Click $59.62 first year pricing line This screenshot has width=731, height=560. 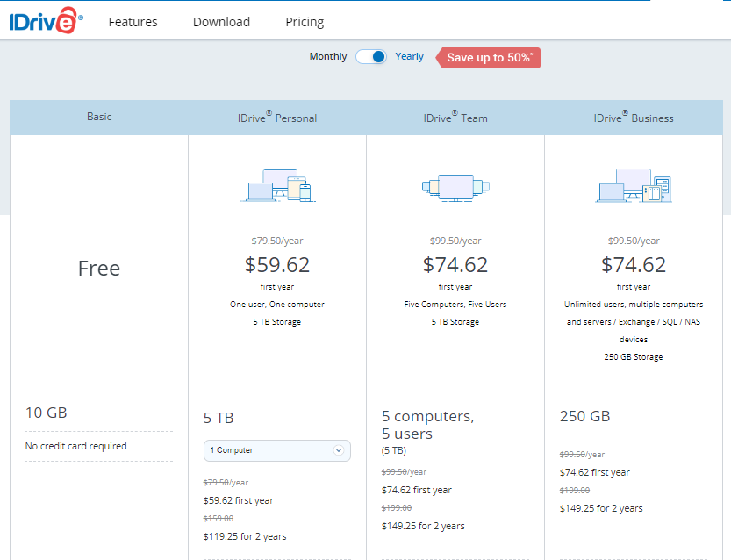pyautogui.click(x=238, y=500)
